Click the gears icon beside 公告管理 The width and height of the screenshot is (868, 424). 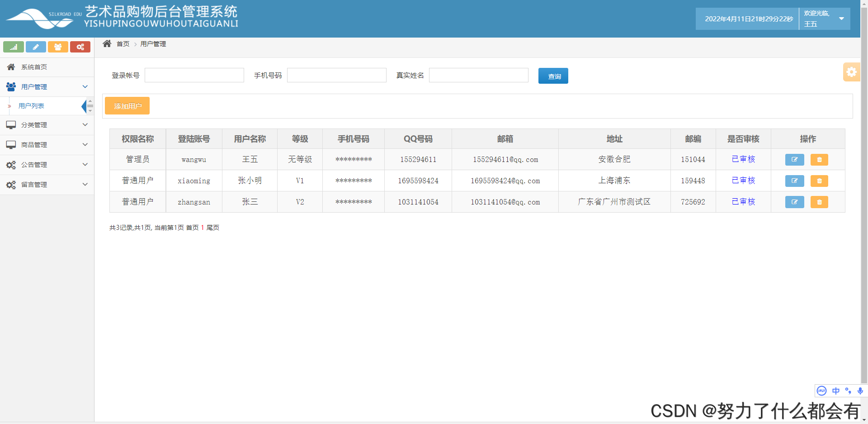coord(11,165)
